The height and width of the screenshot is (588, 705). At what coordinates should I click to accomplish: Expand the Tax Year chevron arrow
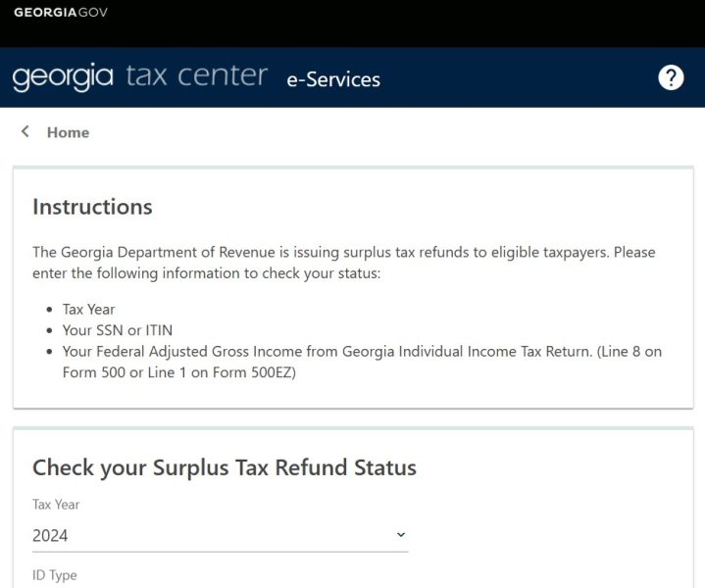[401, 534]
